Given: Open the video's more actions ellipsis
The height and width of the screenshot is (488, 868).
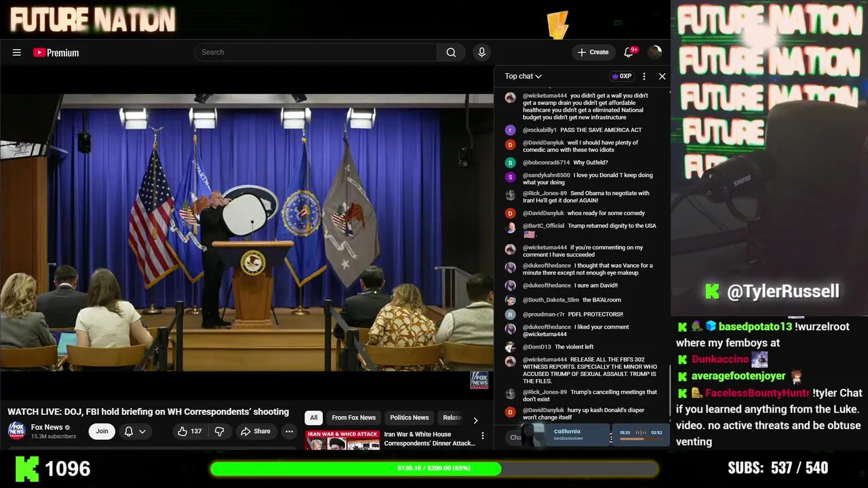Looking at the screenshot, I should click(x=289, y=431).
